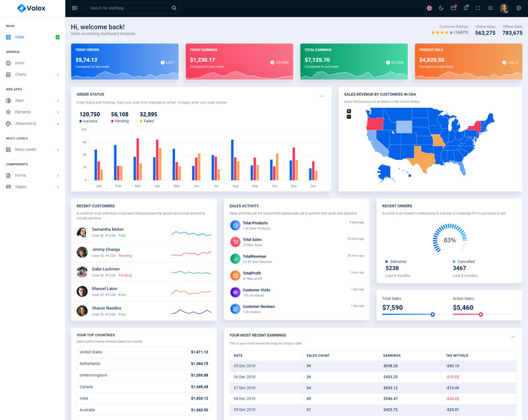Image resolution: width=528 pixels, height=420 pixels.
Task: Toggle fullscreen mode icon
Action: coord(478,8)
